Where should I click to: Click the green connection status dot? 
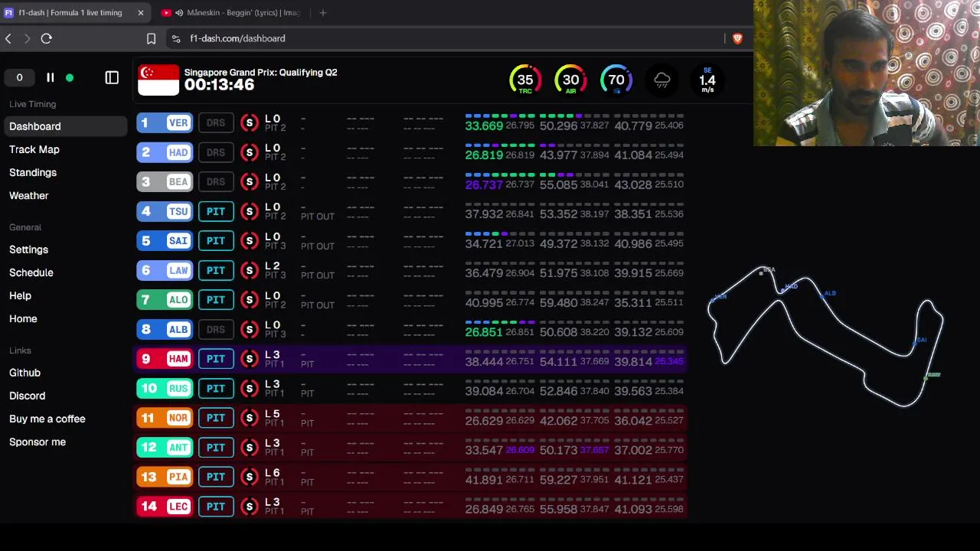tap(70, 77)
